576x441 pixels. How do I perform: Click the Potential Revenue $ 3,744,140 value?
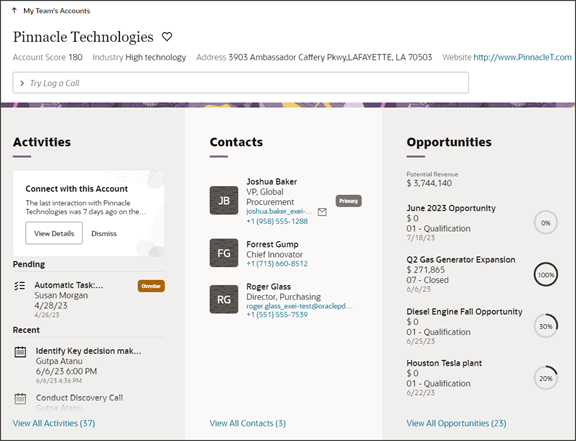click(429, 183)
